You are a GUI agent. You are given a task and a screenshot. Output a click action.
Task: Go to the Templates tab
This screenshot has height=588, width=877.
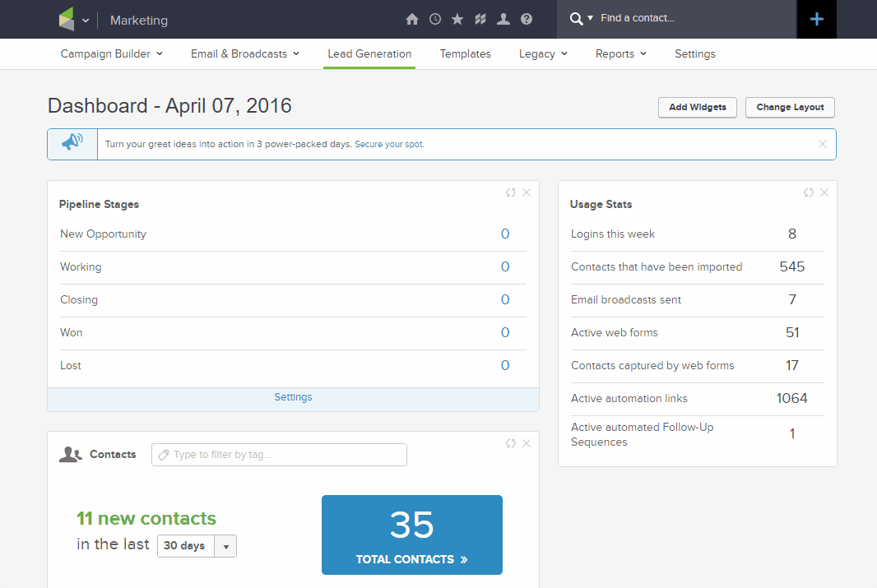click(x=466, y=53)
